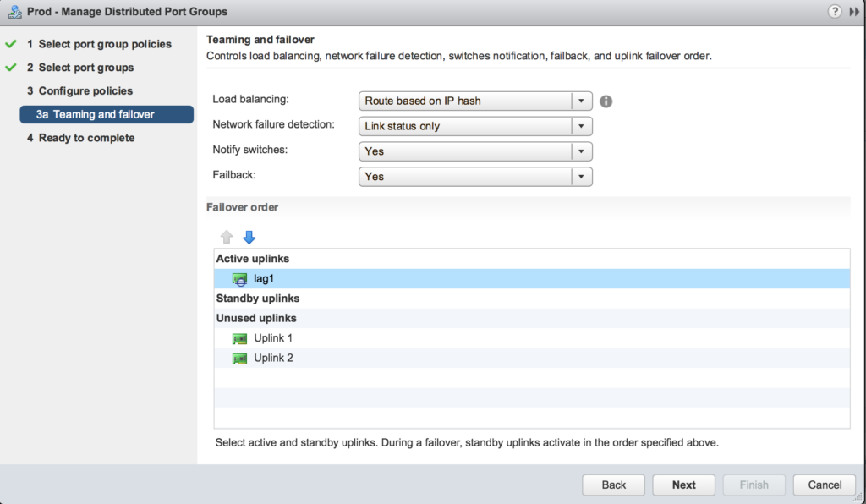
Task: Select step 3a Teaming and failover
Action: pos(107,114)
